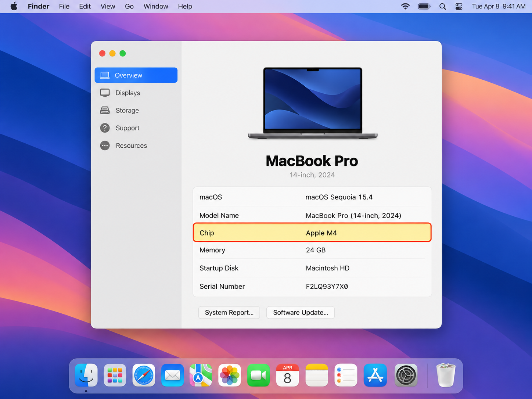Open Calendar showing APR 8
The height and width of the screenshot is (399, 532).
pyautogui.click(x=287, y=375)
